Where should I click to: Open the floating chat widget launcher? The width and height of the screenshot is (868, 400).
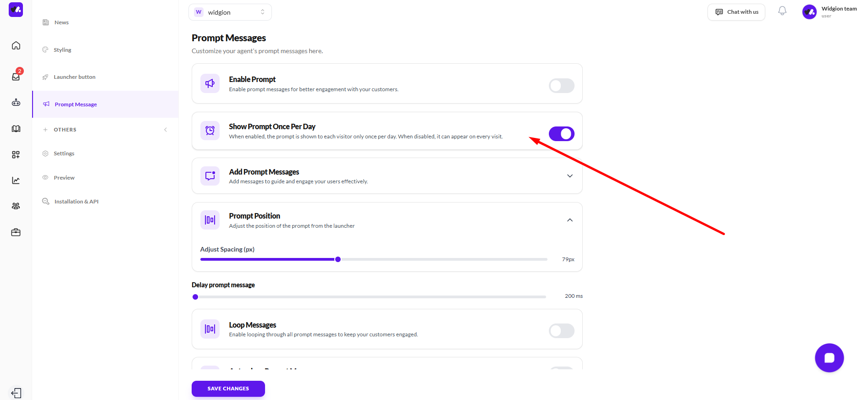point(829,358)
